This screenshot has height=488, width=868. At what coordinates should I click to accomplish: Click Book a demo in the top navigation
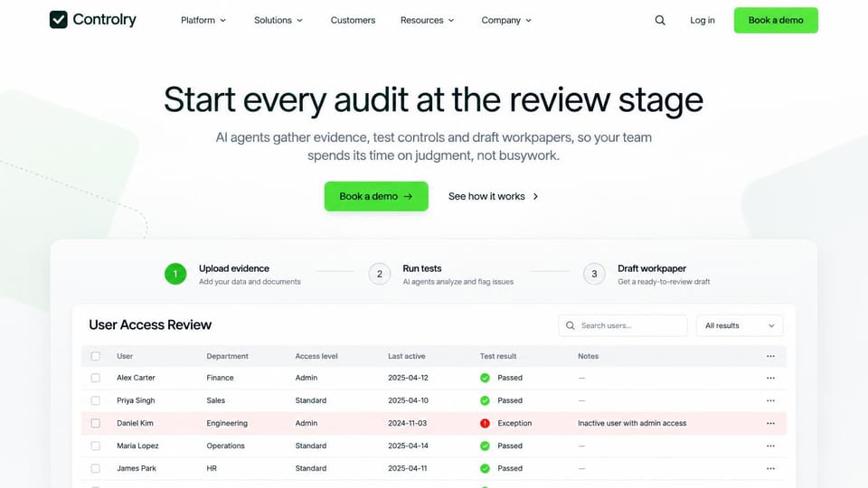[776, 20]
